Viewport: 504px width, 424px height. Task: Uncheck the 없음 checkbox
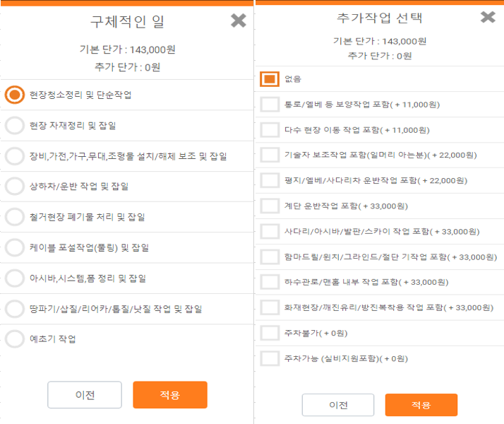tap(270, 79)
